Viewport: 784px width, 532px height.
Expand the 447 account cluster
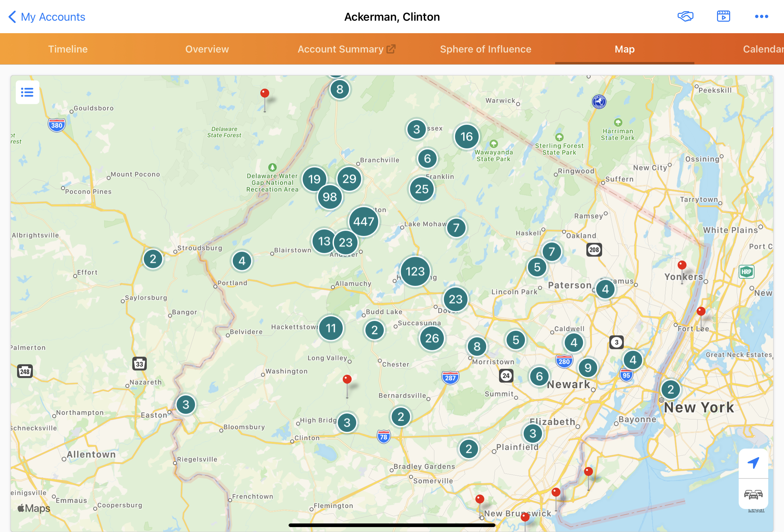tap(363, 222)
